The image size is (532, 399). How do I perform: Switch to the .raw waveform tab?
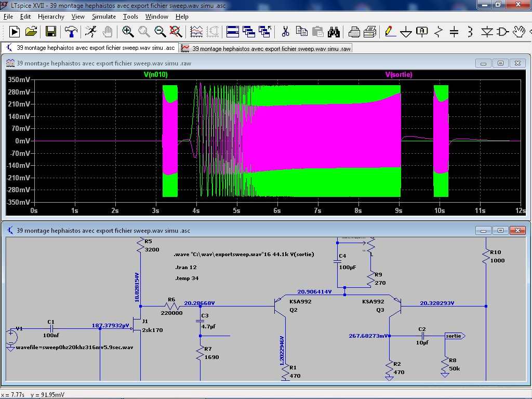(x=265, y=48)
